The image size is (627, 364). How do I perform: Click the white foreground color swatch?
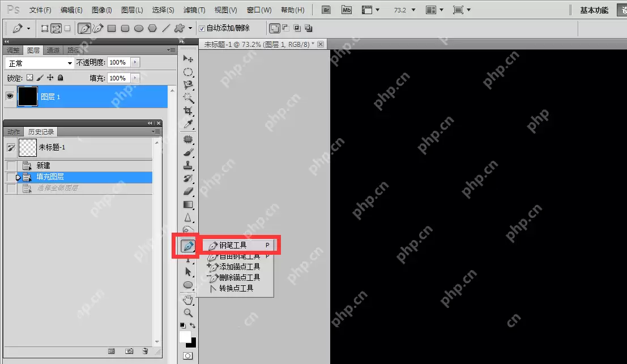[x=185, y=337]
